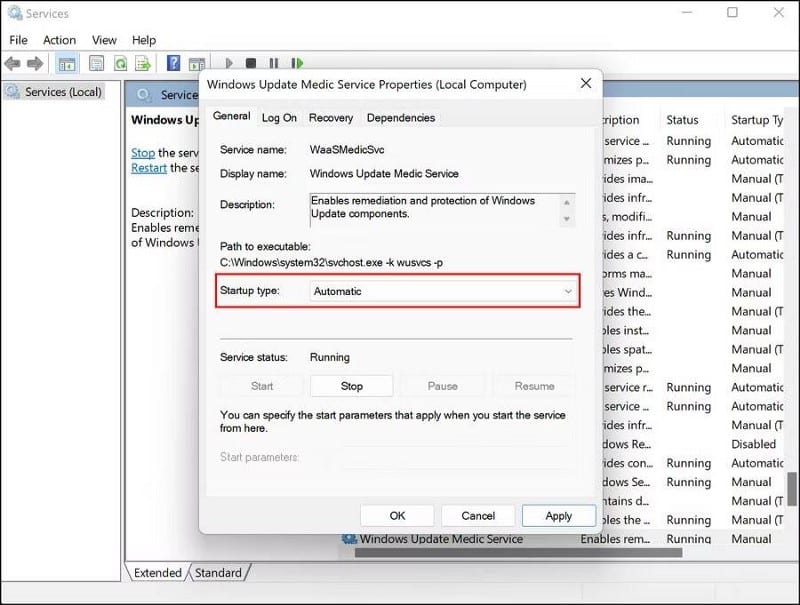800x605 pixels.
Task: Navigate back using the back arrow icon
Action: pyautogui.click(x=13, y=63)
